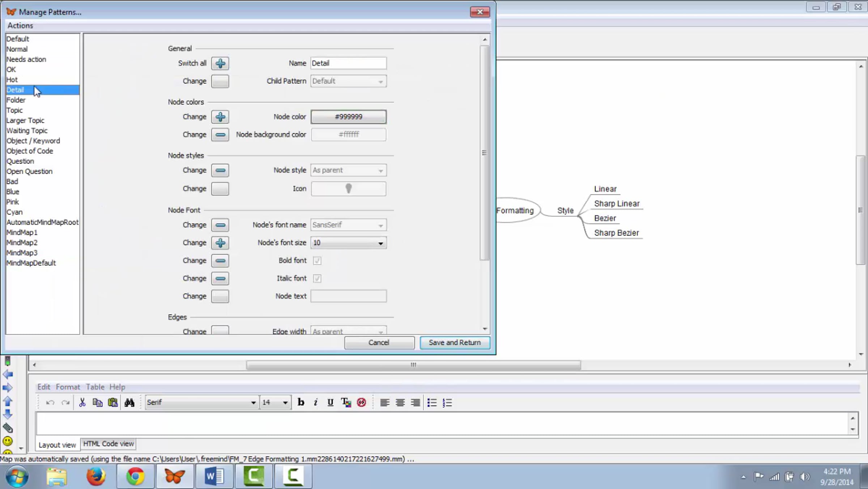
Task: Open the Node's font size dropdown
Action: [x=348, y=243]
